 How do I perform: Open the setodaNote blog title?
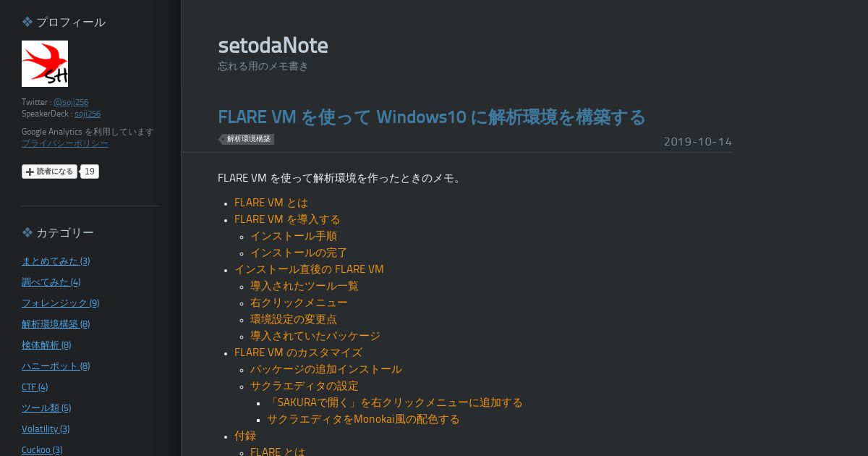pyautogui.click(x=273, y=45)
